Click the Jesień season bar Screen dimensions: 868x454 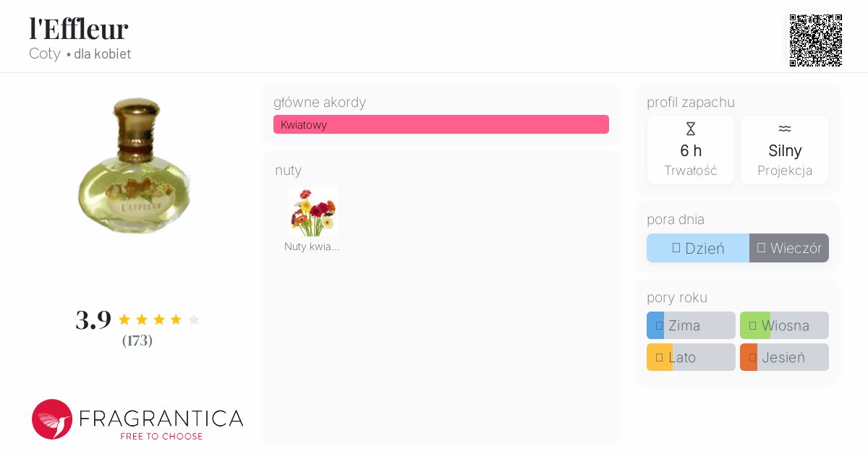(784, 357)
